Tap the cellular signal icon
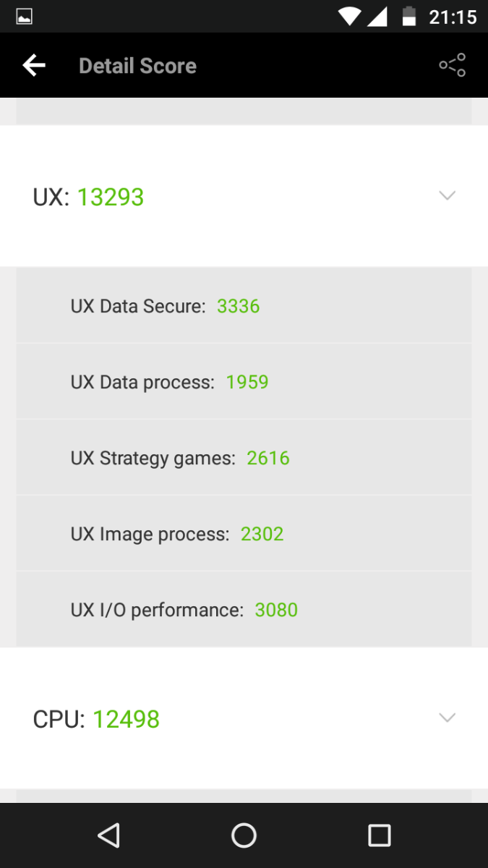This screenshot has width=488, height=868. click(377, 16)
